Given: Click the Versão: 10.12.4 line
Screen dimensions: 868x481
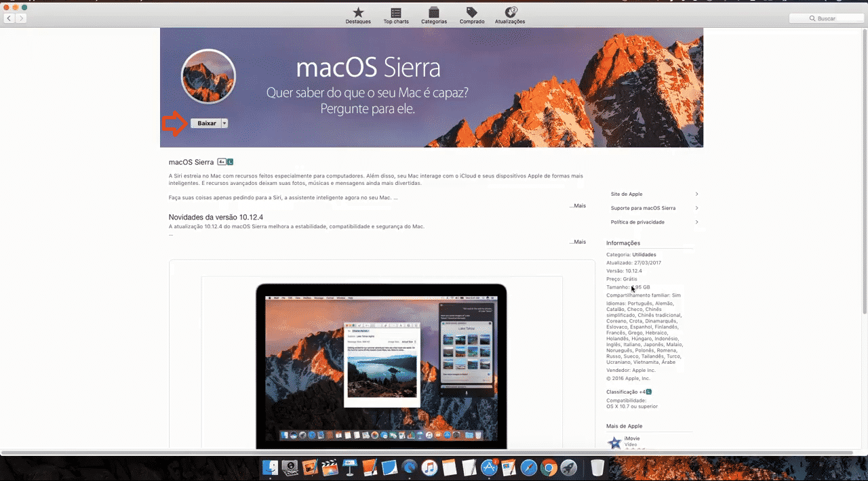Looking at the screenshot, I should click(x=624, y=271).
